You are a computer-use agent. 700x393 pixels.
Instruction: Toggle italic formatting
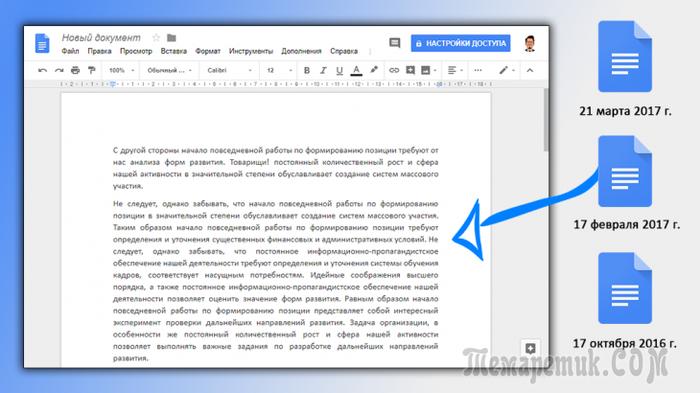pyautogui.click(x=323, y=70)
